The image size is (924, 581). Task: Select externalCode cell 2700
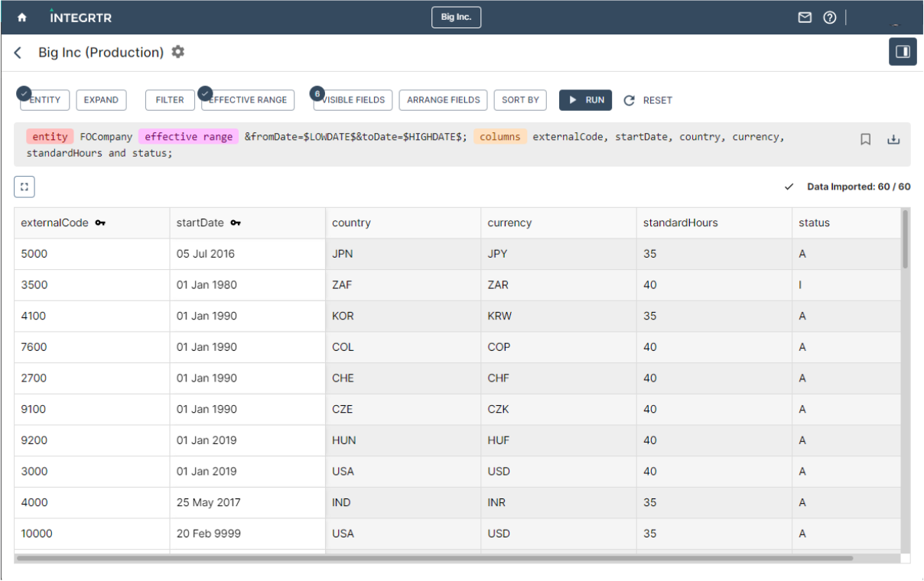point(92,378)
